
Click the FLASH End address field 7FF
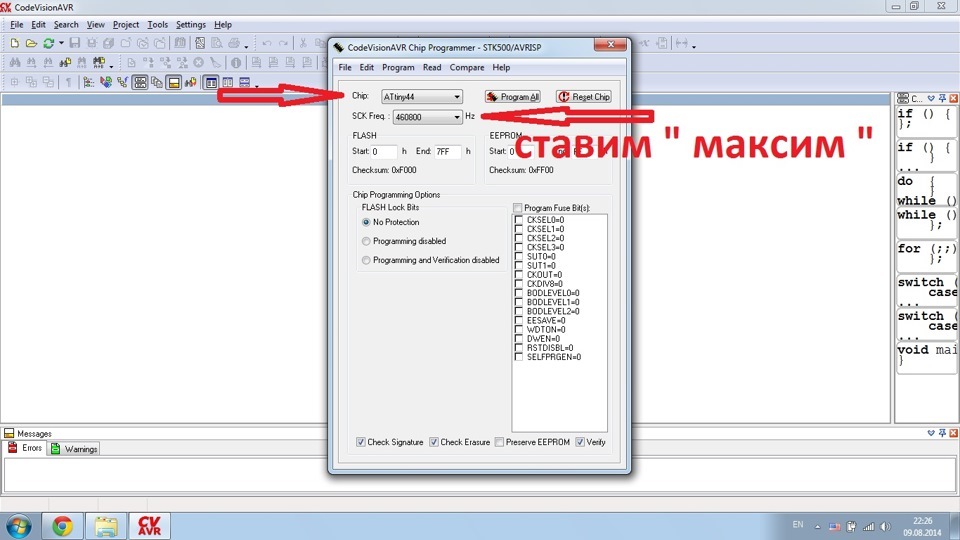(448, 151)
